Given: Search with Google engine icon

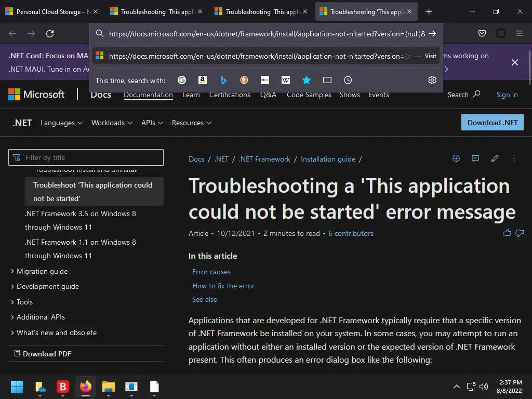Looking at the screenshot, I should 182,80.
